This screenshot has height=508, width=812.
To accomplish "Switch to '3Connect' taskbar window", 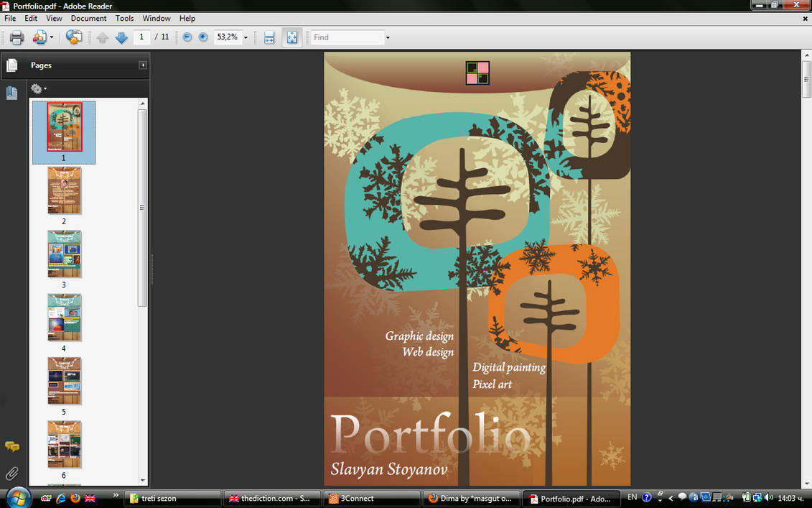I will click(x=372, y=499).
